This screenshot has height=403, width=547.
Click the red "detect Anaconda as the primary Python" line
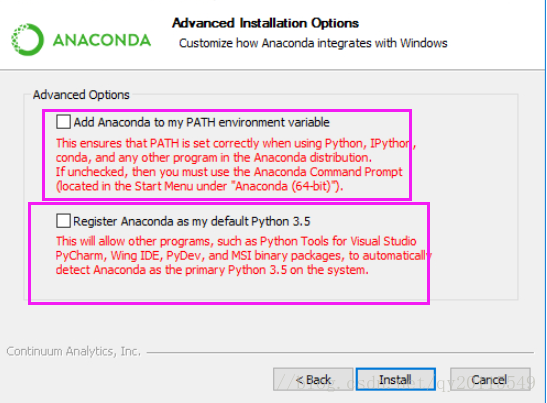(x=212, y=270)
